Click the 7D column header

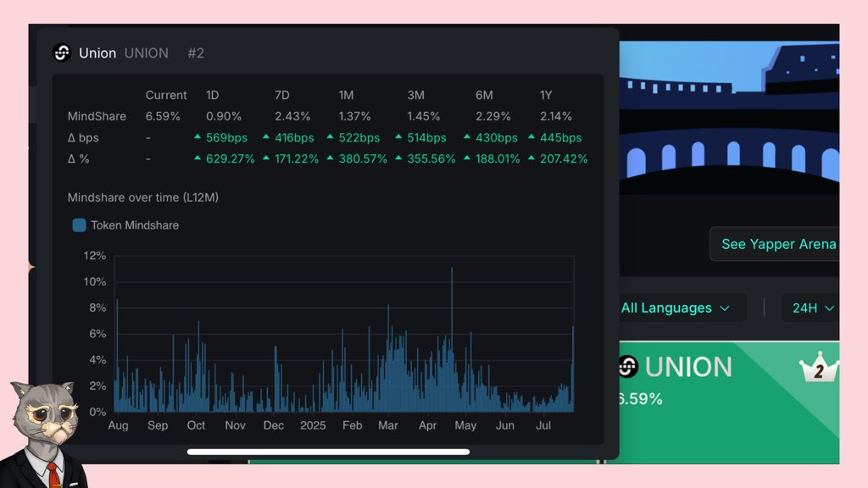[x=281, y=95]
